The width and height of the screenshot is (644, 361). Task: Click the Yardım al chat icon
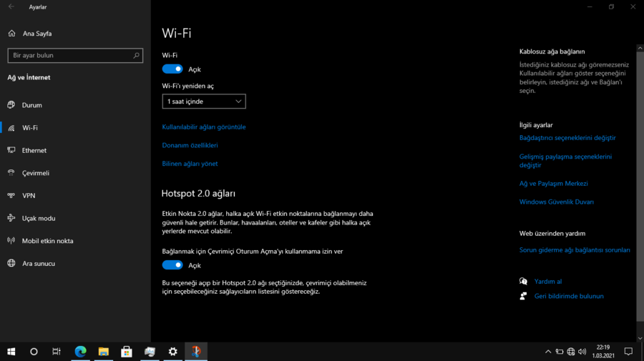coord(523,281)
